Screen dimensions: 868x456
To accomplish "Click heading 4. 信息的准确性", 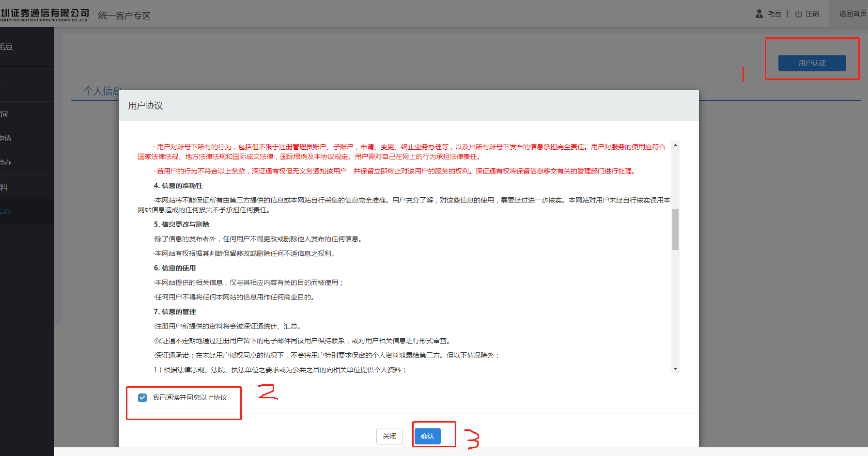I will click(178, 186).
